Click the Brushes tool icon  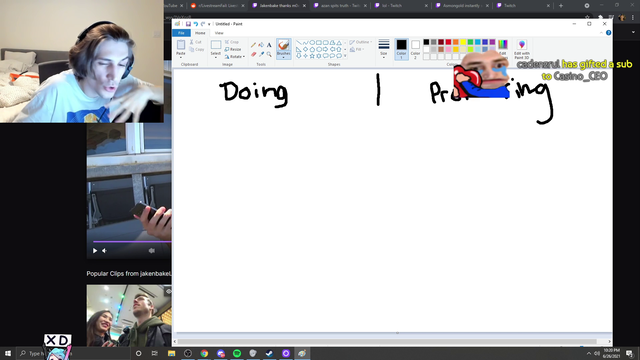[283, 45]
